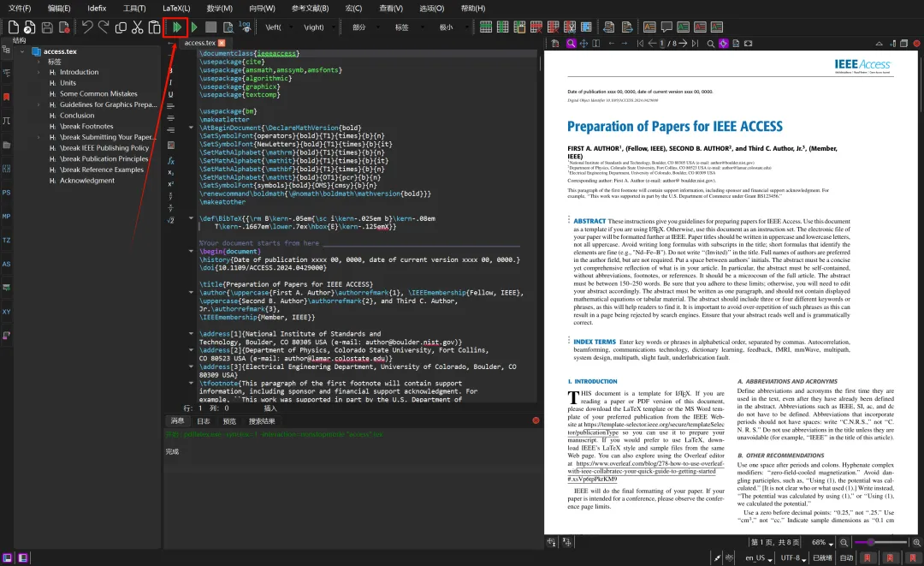
Task: Click the Copy icon in toolbar
Action: pos(121,27)
